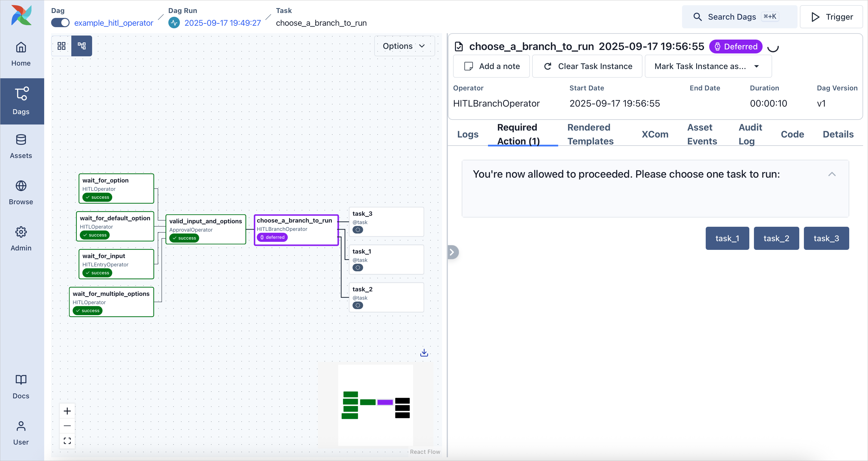Enter fullscreen mode on the graph

coord(67,440)
